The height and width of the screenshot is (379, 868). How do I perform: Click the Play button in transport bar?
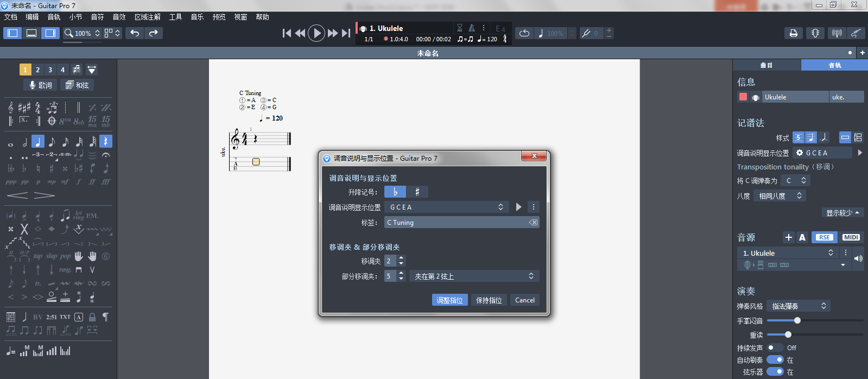tap(316, 33)
